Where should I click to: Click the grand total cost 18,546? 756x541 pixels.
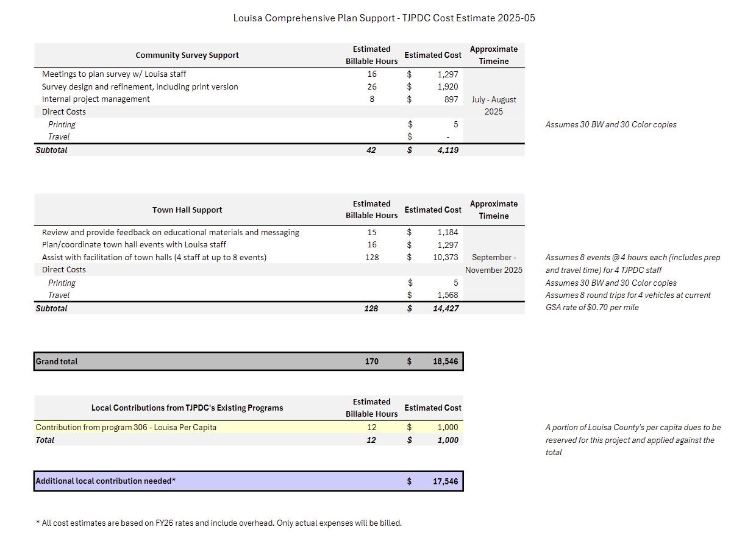tap(446, 361)
